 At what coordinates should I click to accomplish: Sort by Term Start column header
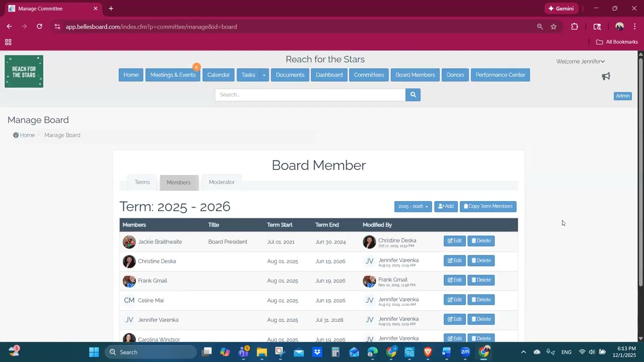(x=280, y=225)
